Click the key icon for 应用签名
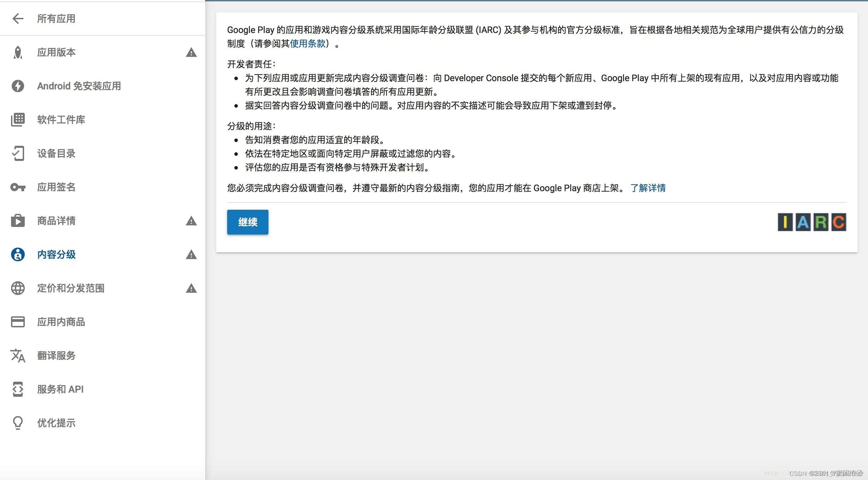The image size is (868, 480). (x=18, y=187)
